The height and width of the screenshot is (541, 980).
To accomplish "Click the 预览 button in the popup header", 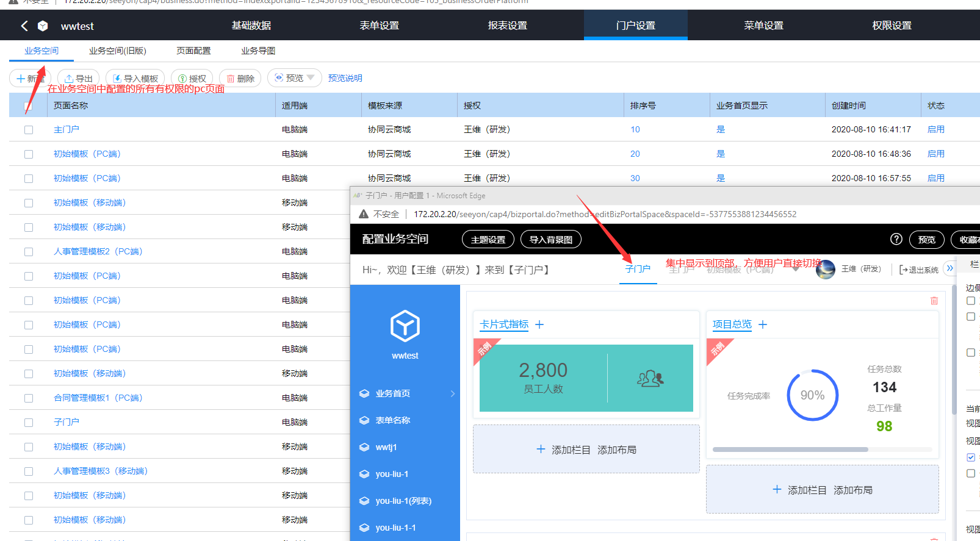I will pos(927,239).
